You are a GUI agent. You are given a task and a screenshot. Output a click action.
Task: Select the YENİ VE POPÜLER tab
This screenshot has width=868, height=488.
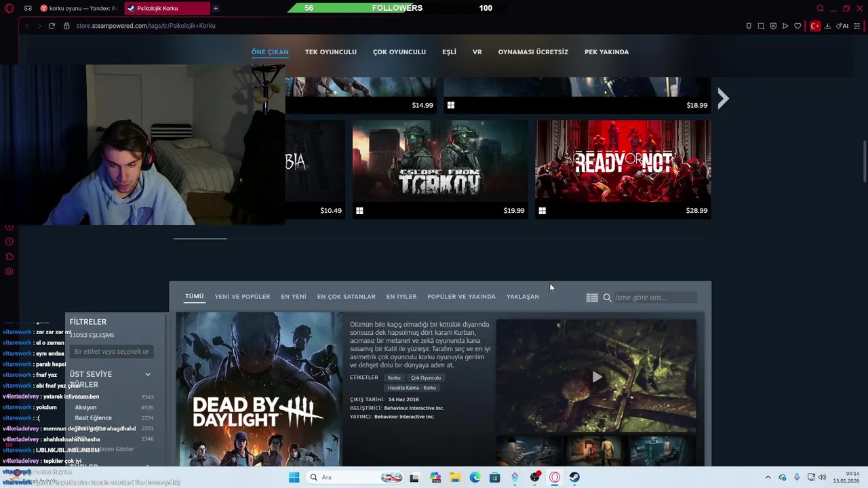pos(242,297)
